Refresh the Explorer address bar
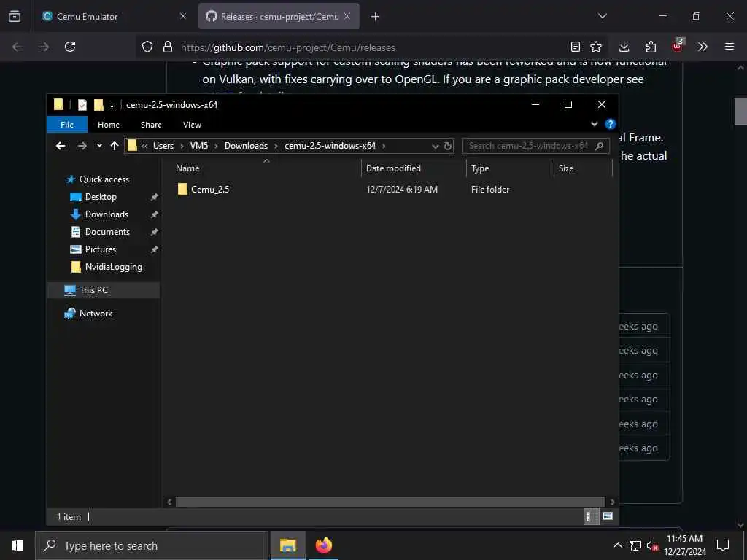747x560 pixels. click(x=448, y=146)
